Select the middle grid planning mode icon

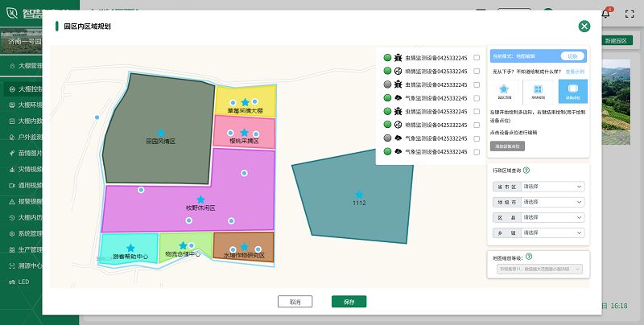coord(538,92)
